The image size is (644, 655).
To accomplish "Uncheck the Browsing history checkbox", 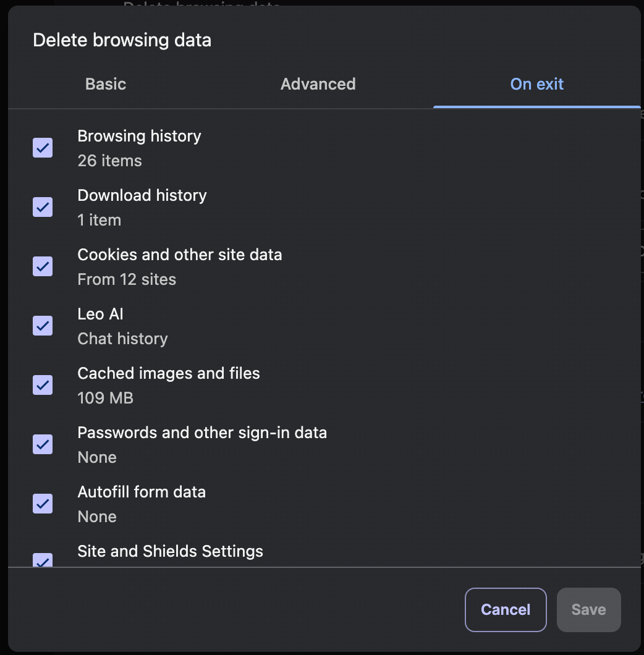I will [43, 148].
